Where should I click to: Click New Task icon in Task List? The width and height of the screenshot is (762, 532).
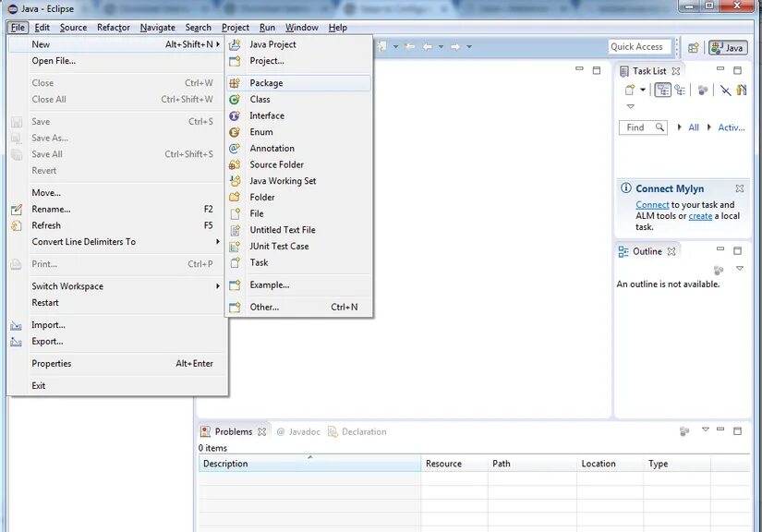tap(630, 90)
